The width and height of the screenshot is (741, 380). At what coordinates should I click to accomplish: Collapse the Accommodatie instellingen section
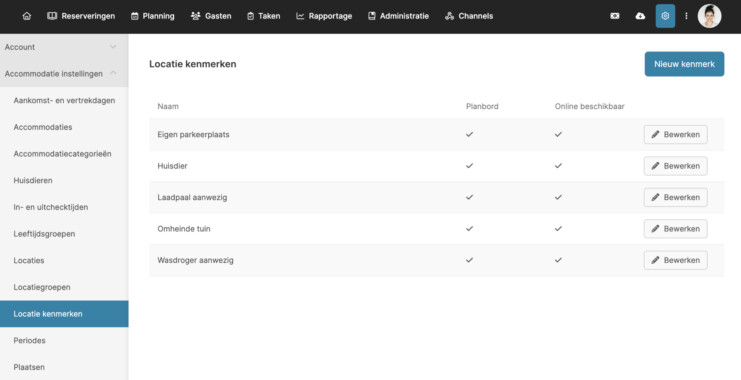(64, 74)
